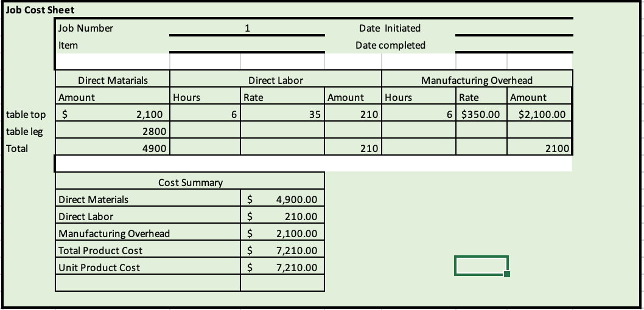Select the 'Manufacturing Overhead' section header cell
644x310 pixels.
click(x=477, y=80)
